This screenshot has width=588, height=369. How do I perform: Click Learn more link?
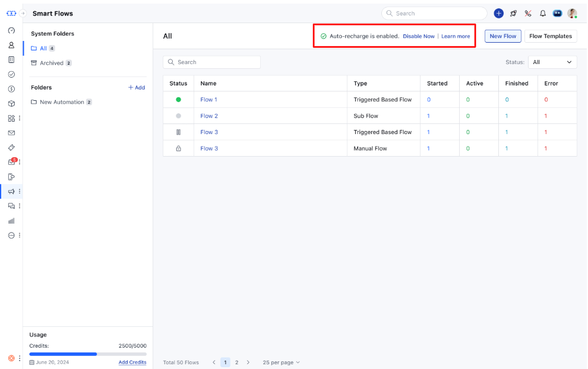pyautogui.click(x=456, y=36)
